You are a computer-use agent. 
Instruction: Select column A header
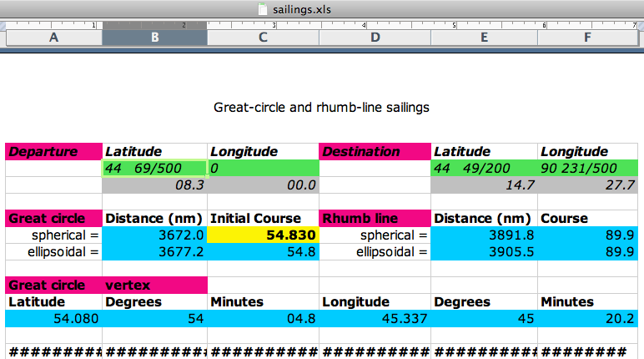53,38
